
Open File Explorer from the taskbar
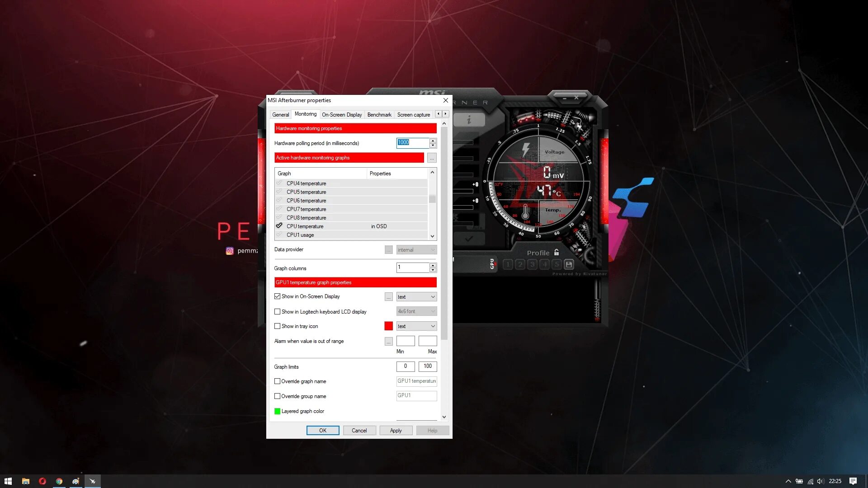(x=26, y=481)
